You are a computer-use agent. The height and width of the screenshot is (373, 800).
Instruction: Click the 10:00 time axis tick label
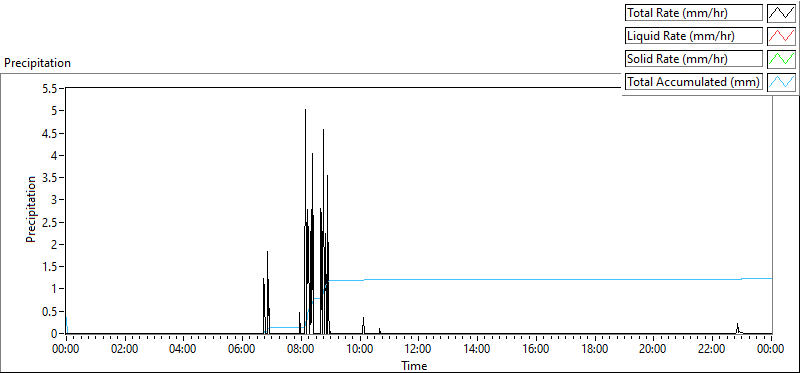pos(360,350)
